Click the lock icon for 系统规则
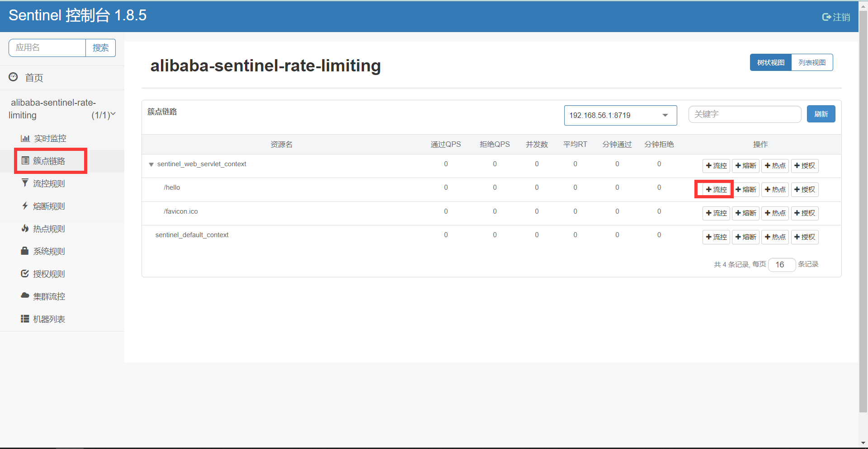868x449 pixels. 25,251
